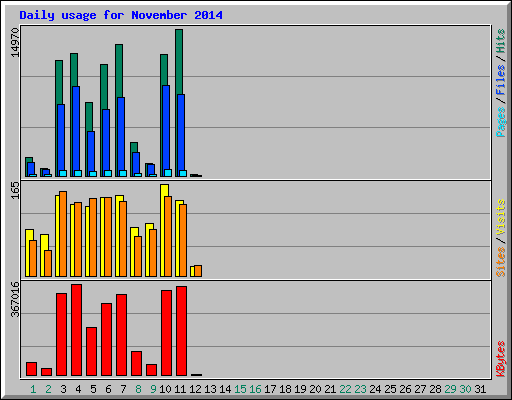Click the red KBytes bar for day 11
The image size is (512, 400).
(181, 331)
